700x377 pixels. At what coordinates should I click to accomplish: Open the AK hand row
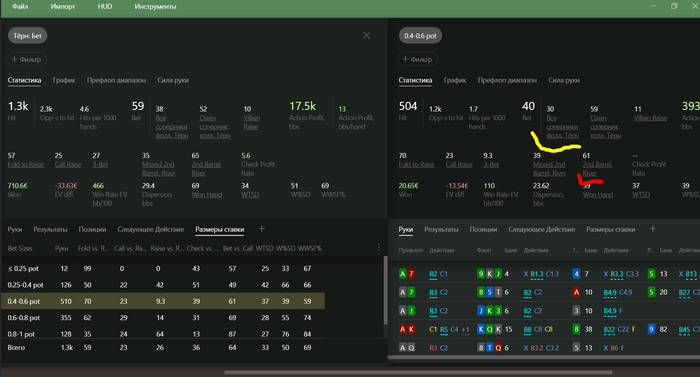548,329
